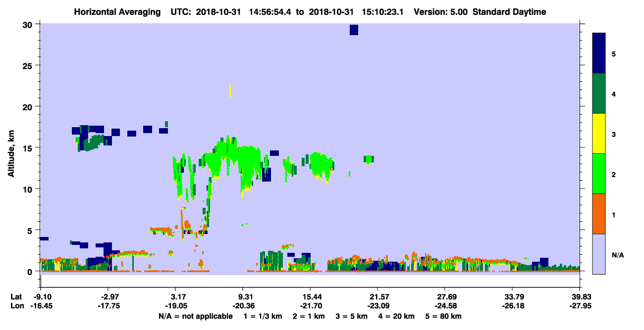Click the dark blue block near 30 km
The height and width of the screenshot is (330, 644).
pos(354,30)
